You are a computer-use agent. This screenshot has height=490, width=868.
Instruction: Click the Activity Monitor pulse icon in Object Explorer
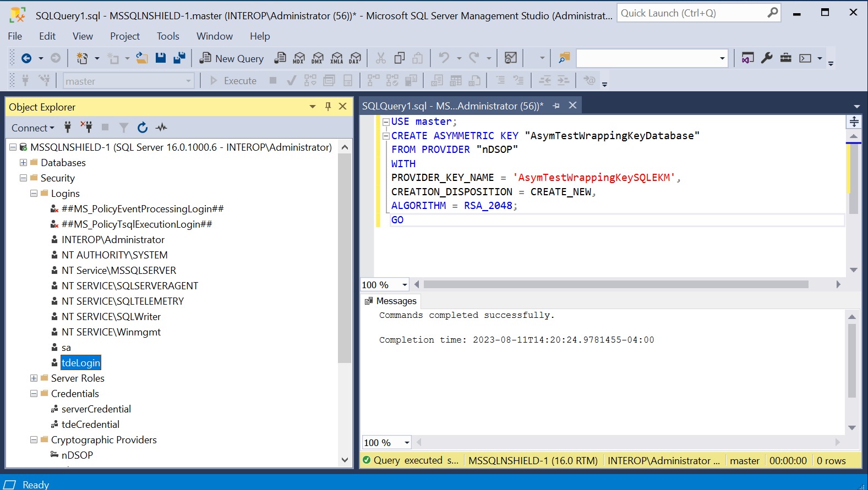[x=161, y=128]
